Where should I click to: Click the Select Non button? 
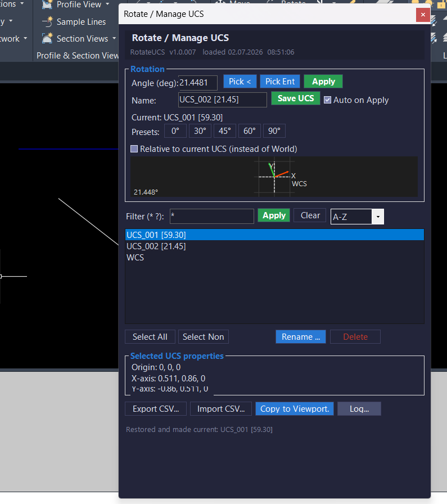(x=204, y=337)
